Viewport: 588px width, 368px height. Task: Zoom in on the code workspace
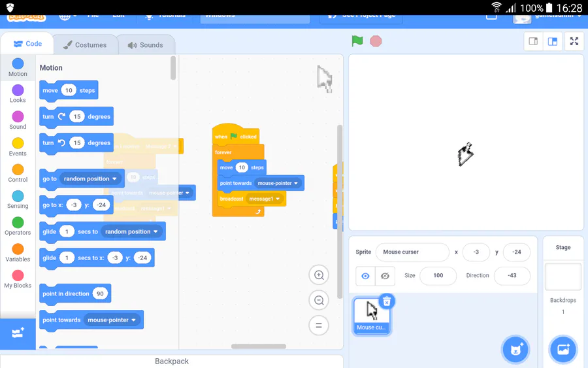[x=319, y=275]
